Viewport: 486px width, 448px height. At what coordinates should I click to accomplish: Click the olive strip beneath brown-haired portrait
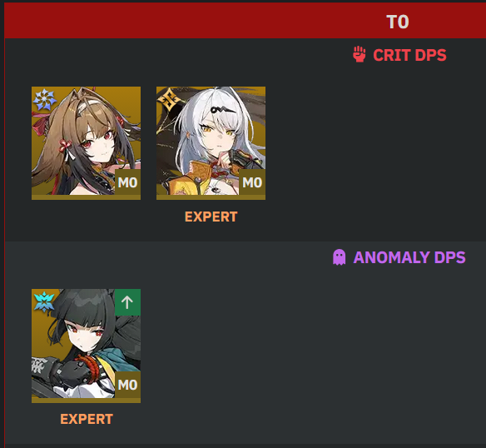tap(86, 197)
